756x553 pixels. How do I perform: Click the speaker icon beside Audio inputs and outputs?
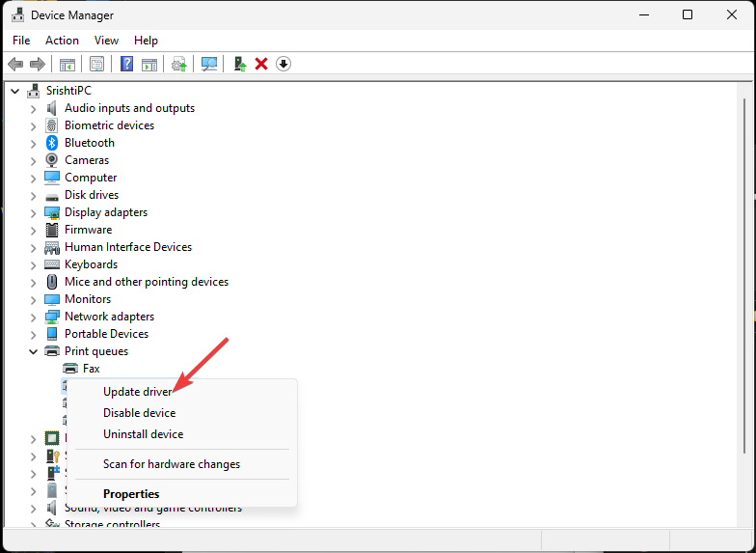(x=52, y=108)
